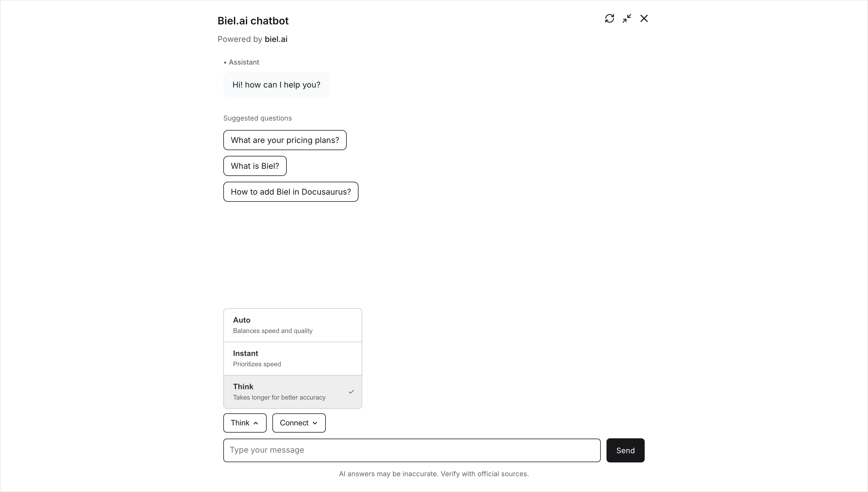Screen dimensions: 868x492
Task: Ask 'What is Biel?'
Action: (254, 166)
